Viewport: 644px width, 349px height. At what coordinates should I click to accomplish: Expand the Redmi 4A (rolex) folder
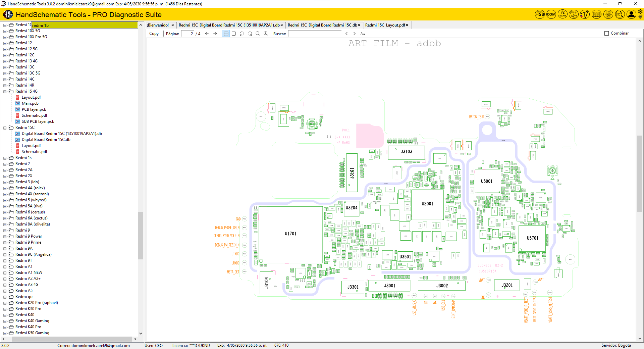5,188
